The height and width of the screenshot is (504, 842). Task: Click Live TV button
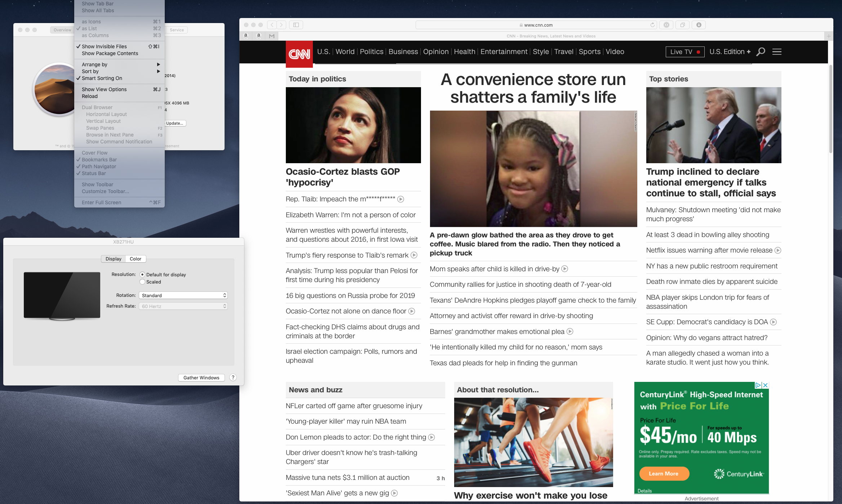[685, 52]
